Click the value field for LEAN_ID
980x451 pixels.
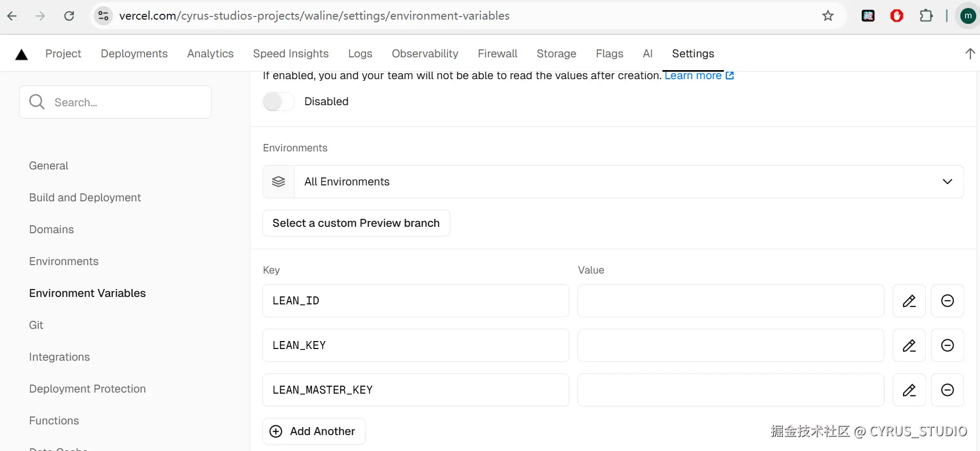click(x=731, y=301)
